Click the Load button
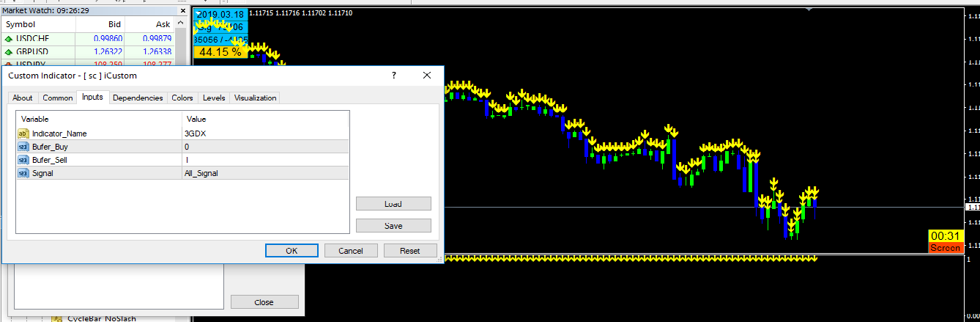 [393, 204]
